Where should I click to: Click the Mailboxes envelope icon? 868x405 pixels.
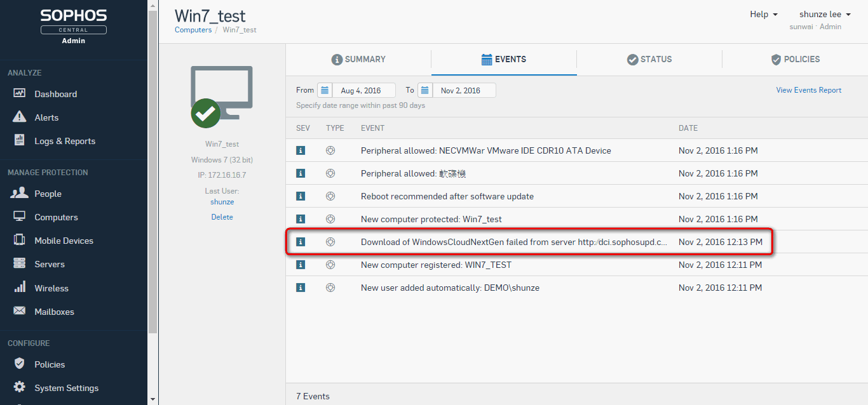pyautogui.click(x=20, y=311)
